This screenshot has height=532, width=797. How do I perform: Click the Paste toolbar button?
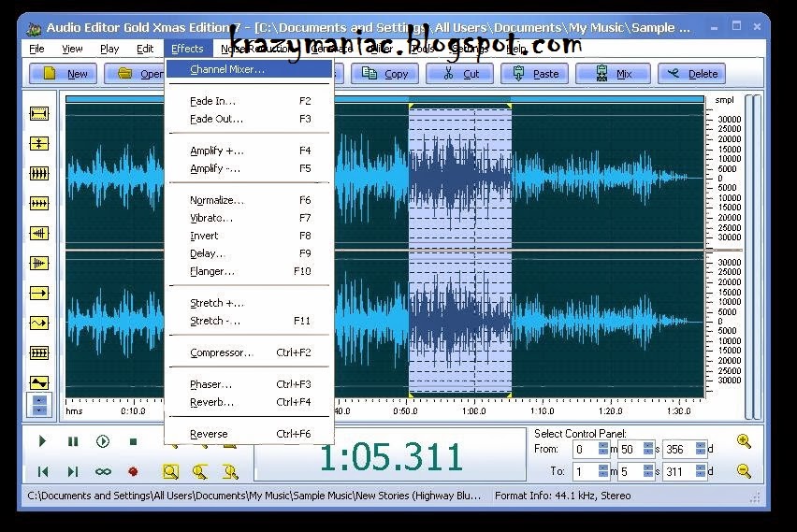coord(535,74)
